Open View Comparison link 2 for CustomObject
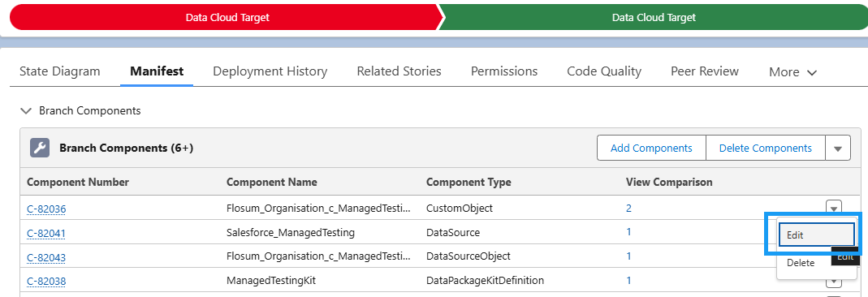 pyautogui.click(x=628, y=208)
